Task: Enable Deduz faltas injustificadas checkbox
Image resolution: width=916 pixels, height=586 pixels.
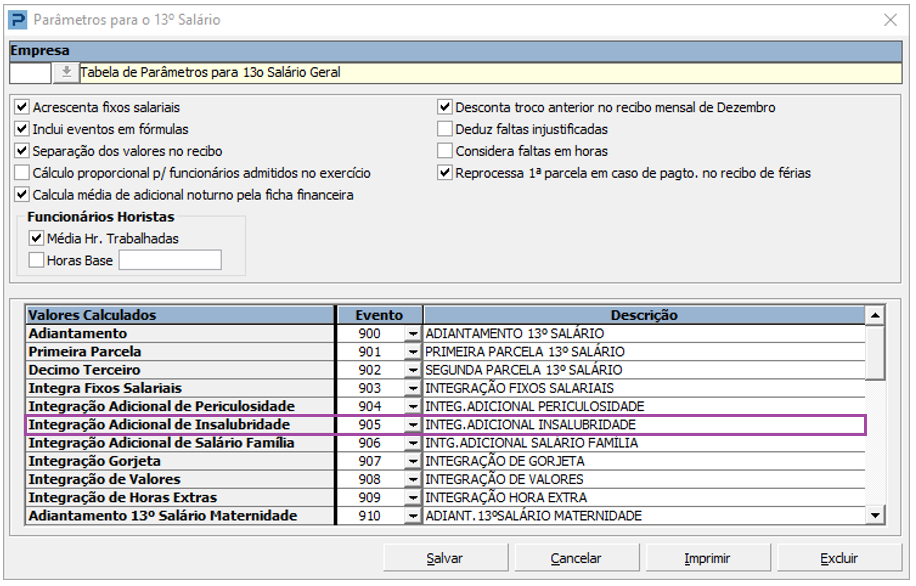Action: click(445, 129)
